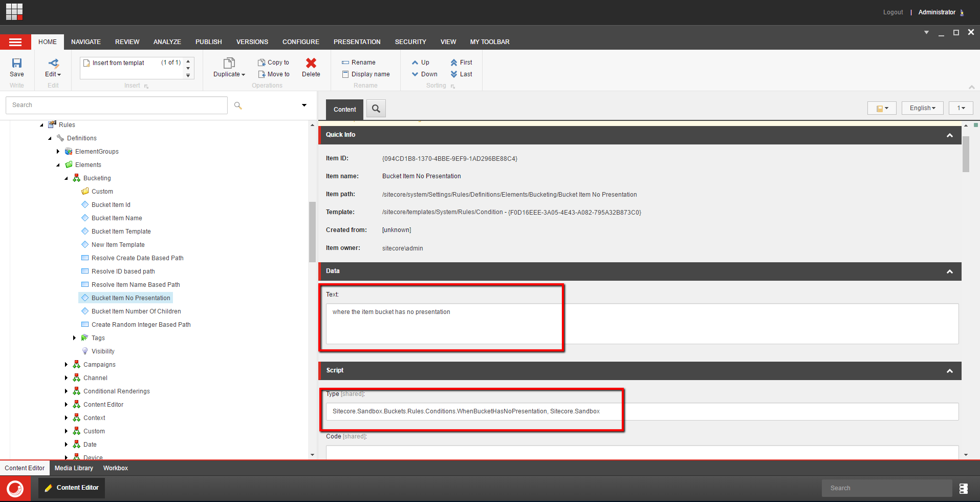Image resolution: width=980 pixels, height=502 pixels.
Task: Click the Sitecore launchpad logo at bottom left
Action: [x=15, y=488]
